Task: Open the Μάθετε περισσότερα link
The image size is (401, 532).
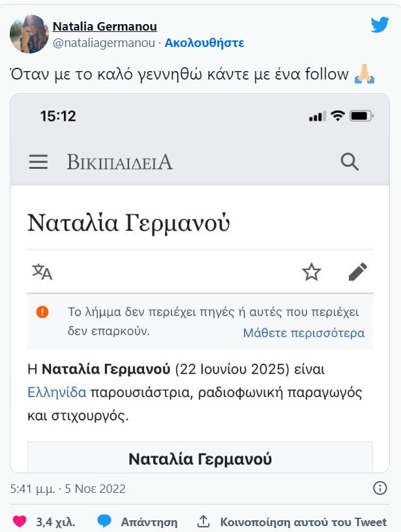Action: point(304,333)
